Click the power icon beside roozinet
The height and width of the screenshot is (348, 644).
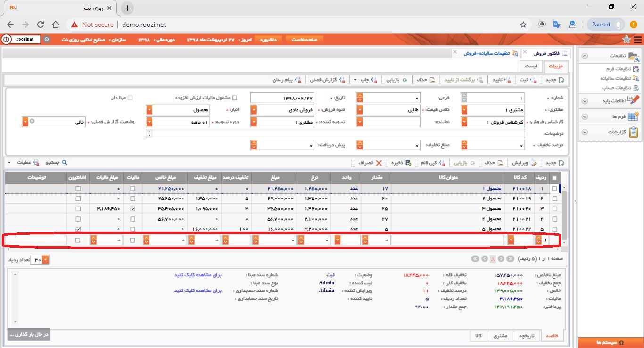coord(7,40)
